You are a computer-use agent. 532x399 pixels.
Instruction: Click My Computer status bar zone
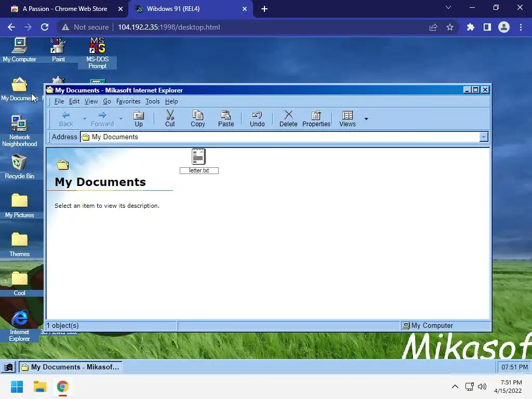(446, 325)
